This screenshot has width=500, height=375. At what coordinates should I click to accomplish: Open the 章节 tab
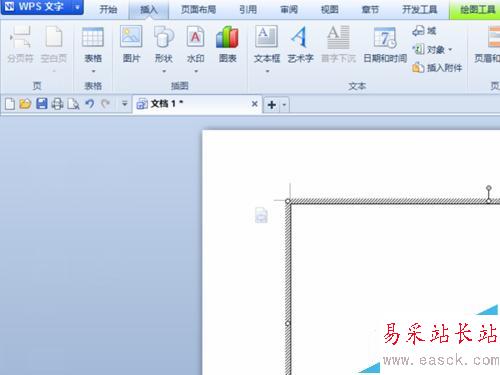point(370,9)
